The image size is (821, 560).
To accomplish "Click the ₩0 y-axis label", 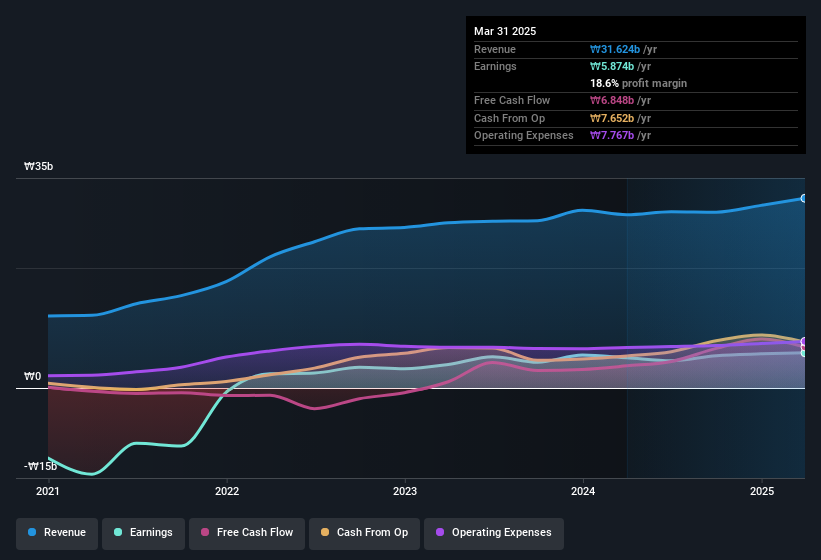I will [x=32, y=376].
